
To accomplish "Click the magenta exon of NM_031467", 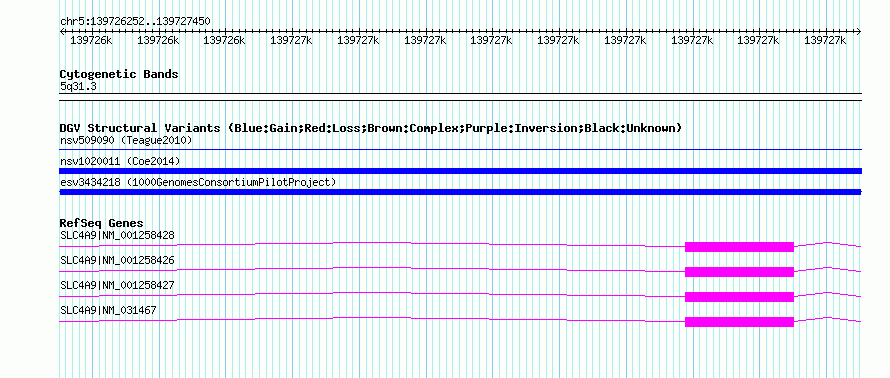I will (739, 322).
